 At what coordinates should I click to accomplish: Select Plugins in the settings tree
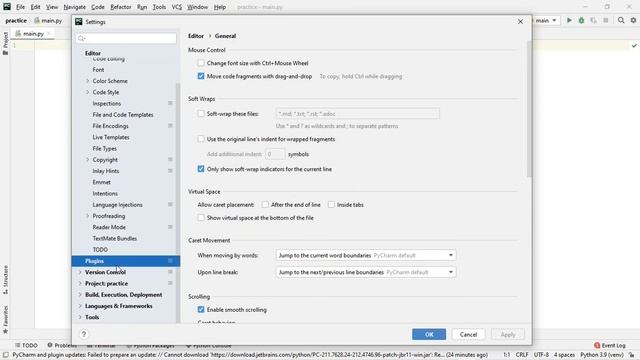coord(126,261)
